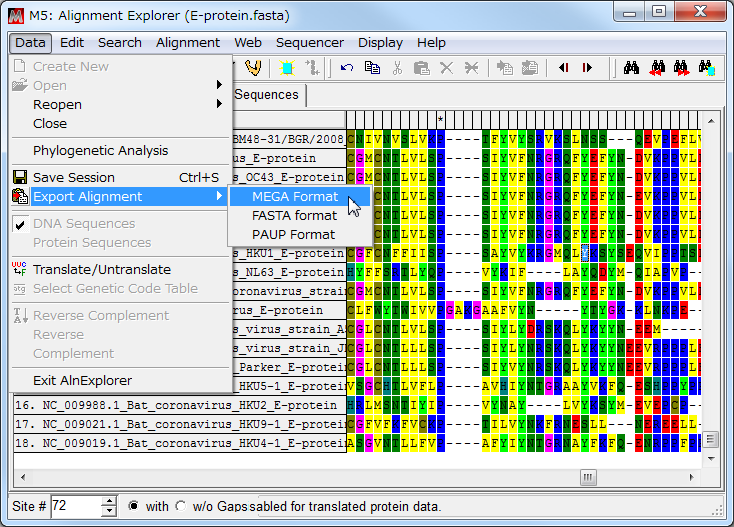
Task: Click the Muscle alignment arm icon
Action: coord(253,68)
